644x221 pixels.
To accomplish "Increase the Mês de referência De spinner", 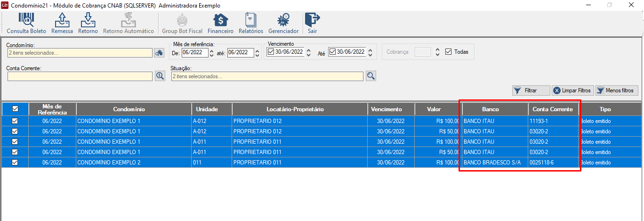I will point(211,50).
